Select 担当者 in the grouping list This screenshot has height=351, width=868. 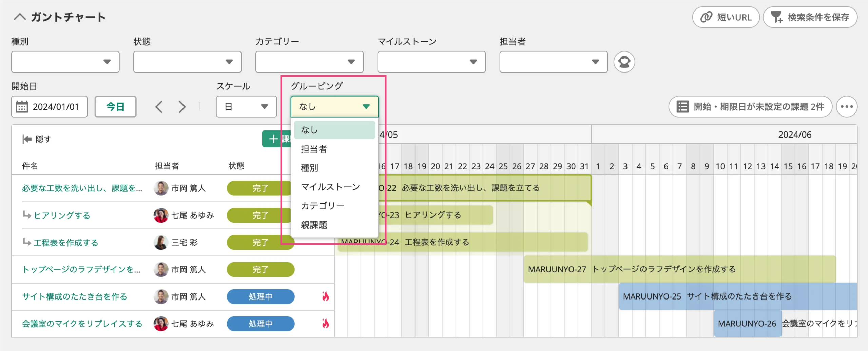314,149
